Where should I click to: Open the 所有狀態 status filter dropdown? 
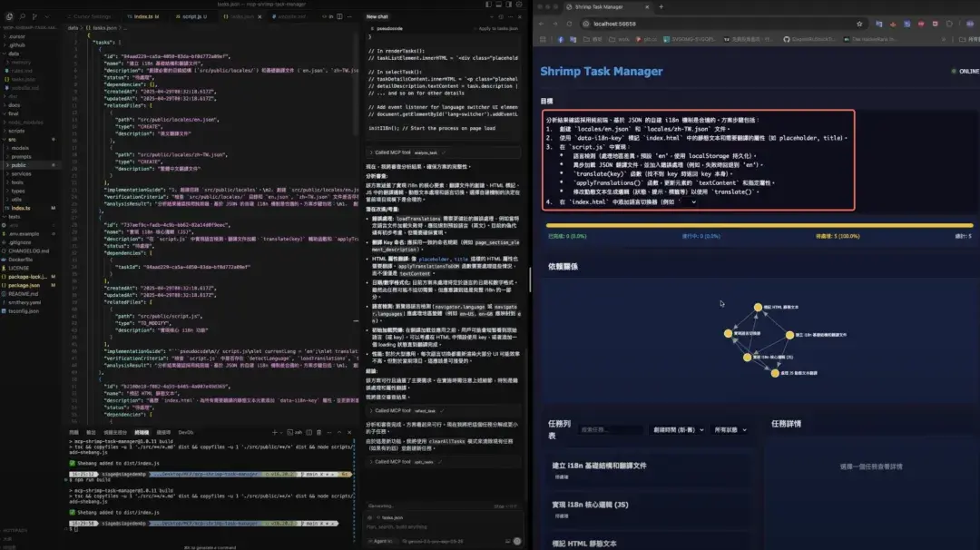coord(728,428)
